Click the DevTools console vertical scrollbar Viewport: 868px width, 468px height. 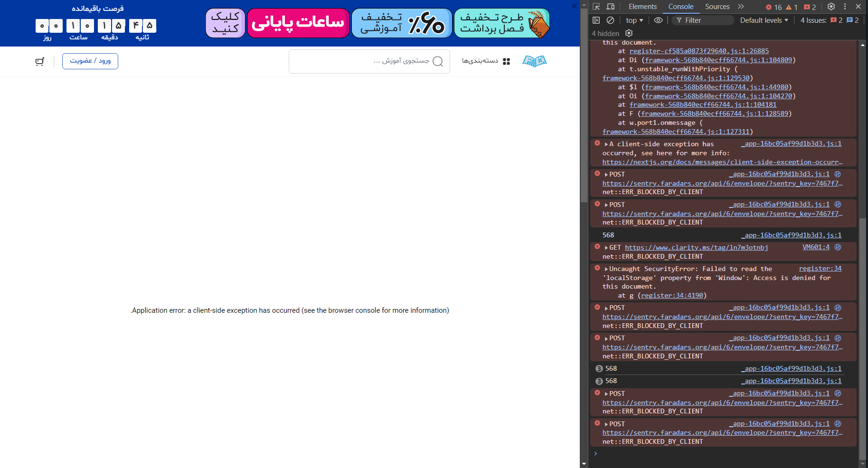862,339
